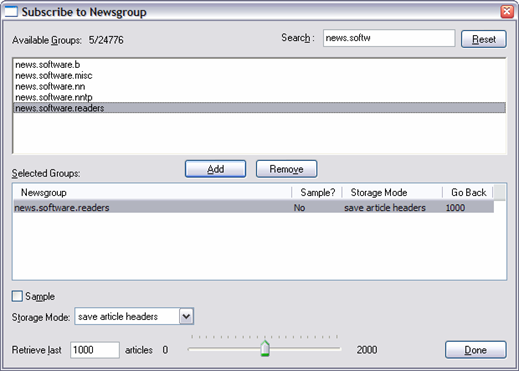Open the Storage Mode dropdown
Viewport: 519px width, 371px height.
click(x=186, y=316)
